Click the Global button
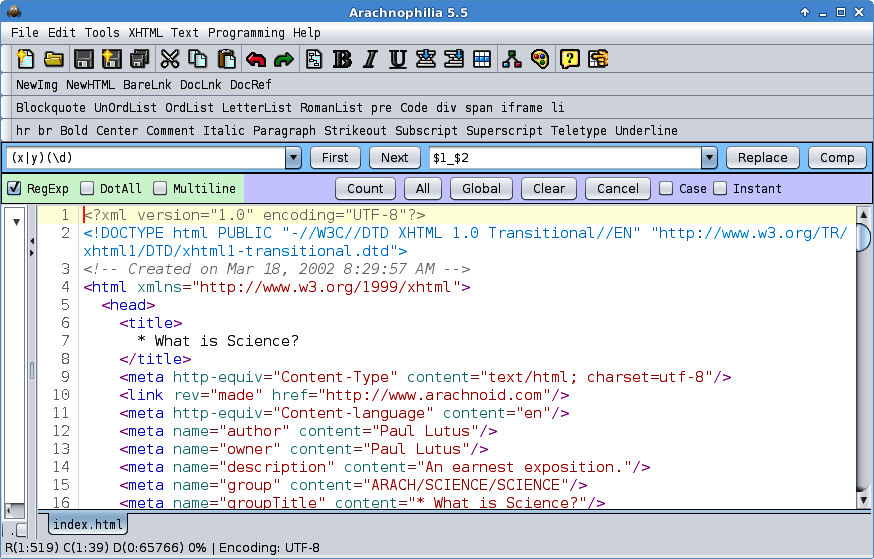Image resolution: width=874 pixels, height=559 pixels. 481,188
